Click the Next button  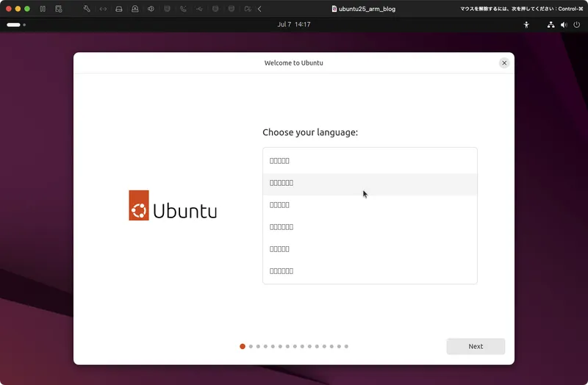(x=476, y=346)
